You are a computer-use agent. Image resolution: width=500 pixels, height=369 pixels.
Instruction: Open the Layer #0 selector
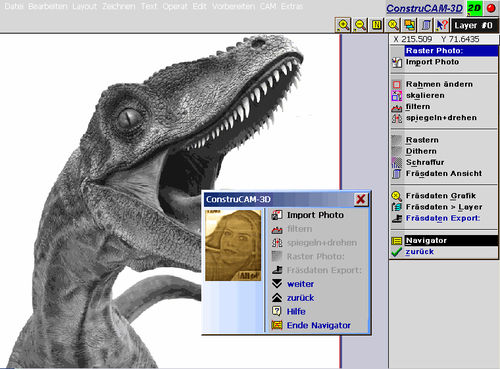(x=474, y=26)
